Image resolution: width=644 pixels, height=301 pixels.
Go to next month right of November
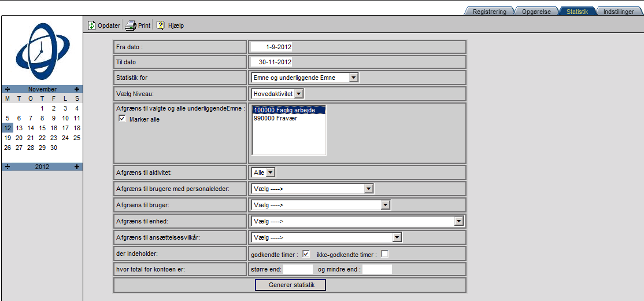point(76,89)
